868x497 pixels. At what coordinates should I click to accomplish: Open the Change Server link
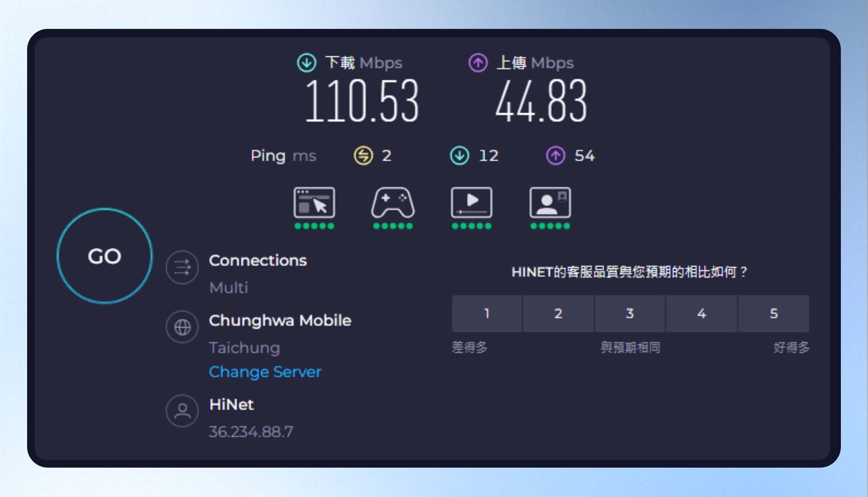point(265,372)
